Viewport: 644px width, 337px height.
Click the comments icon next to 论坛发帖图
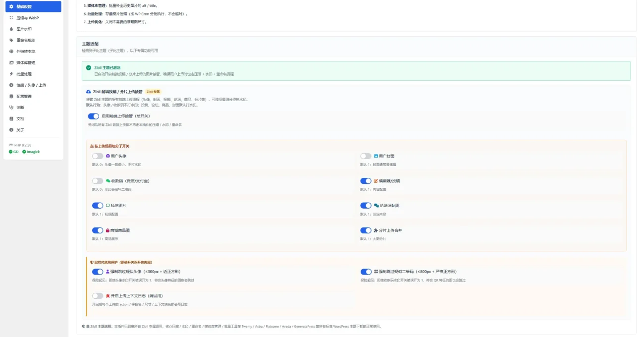pos(376,206)
